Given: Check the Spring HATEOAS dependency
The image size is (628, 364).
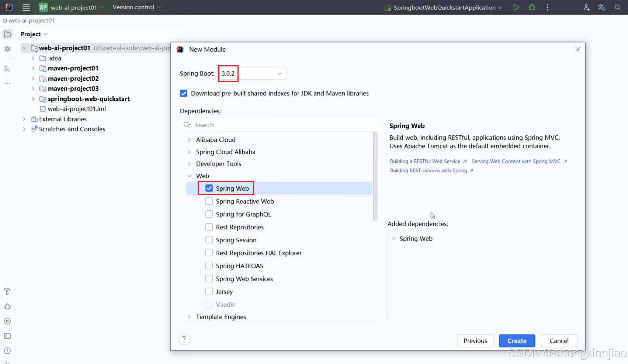Looking at the screenshot, I should [x=209, y=266].
